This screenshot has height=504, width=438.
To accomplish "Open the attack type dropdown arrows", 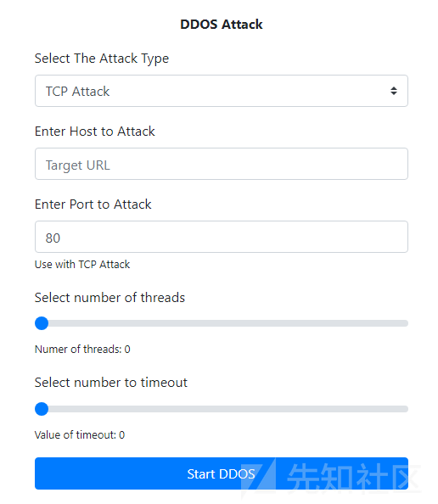I will tap(394, 91).
